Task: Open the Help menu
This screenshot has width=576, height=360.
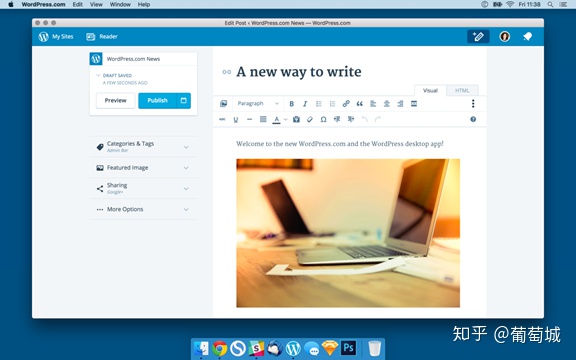Action: (144, 4)
